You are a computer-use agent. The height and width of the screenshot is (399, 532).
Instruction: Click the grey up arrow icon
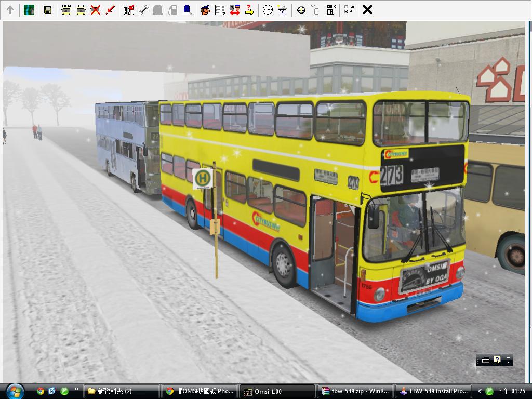tap(10, 10)
